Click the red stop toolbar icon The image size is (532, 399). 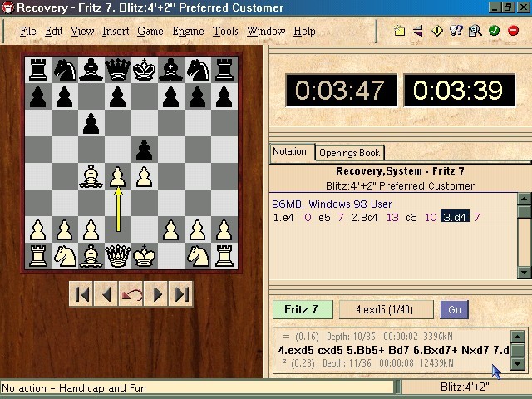[x=513, y=31]
